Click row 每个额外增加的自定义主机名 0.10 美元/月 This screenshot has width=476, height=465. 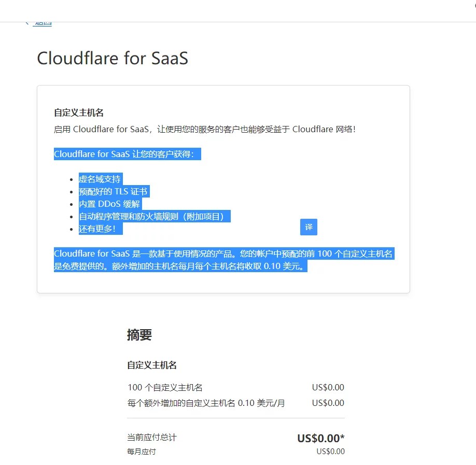pyautogui.click(x=236, y=403)
